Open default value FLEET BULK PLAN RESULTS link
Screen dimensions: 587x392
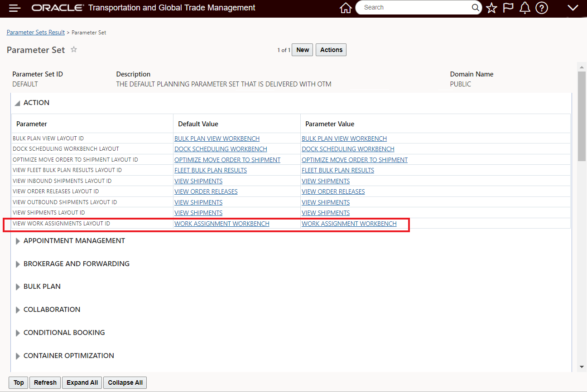(x=211, y=170)
